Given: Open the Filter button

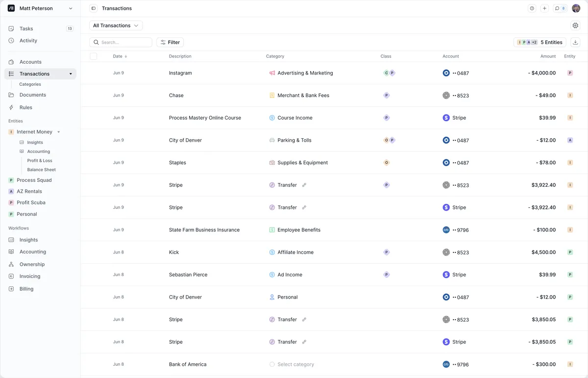Looking at the screenshot, I should 170,42.
